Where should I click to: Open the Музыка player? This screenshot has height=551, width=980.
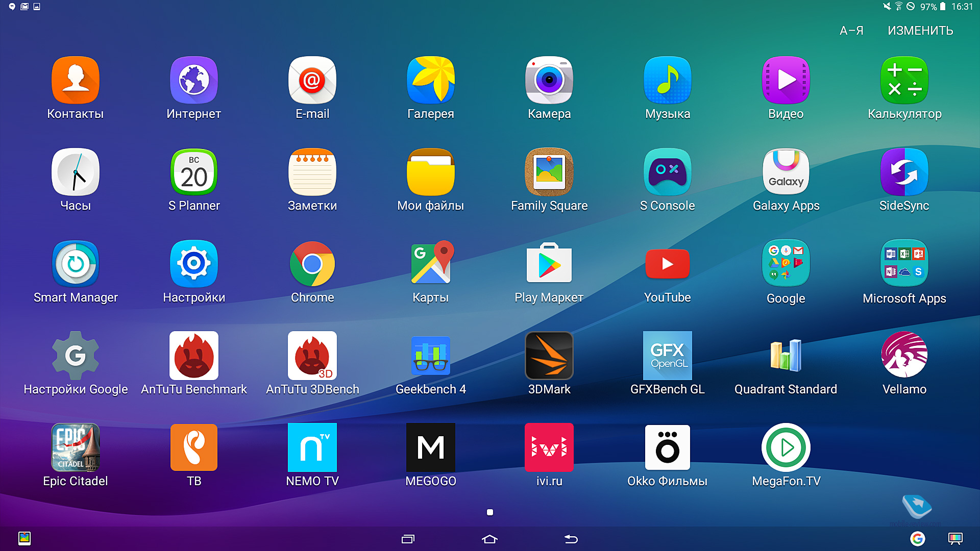click(668, 81)
